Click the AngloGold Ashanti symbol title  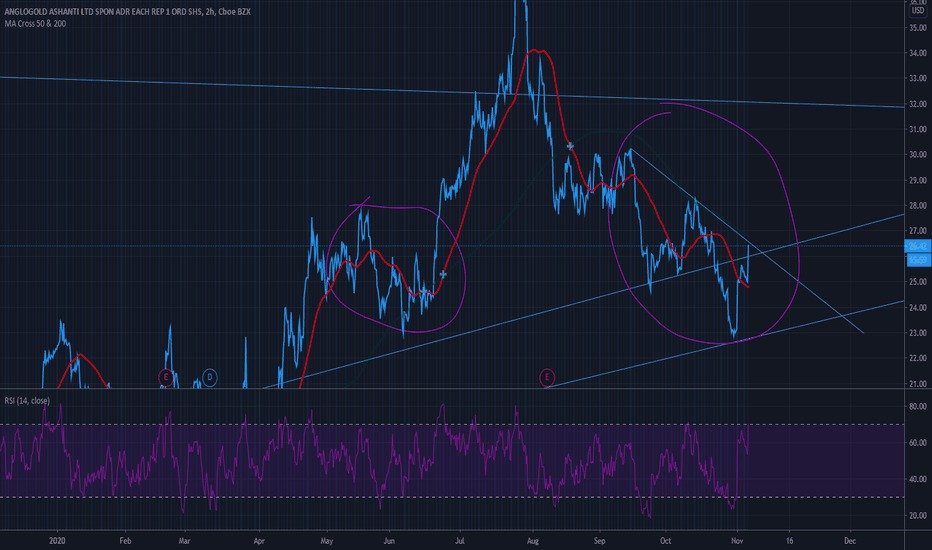pos(127,12)
